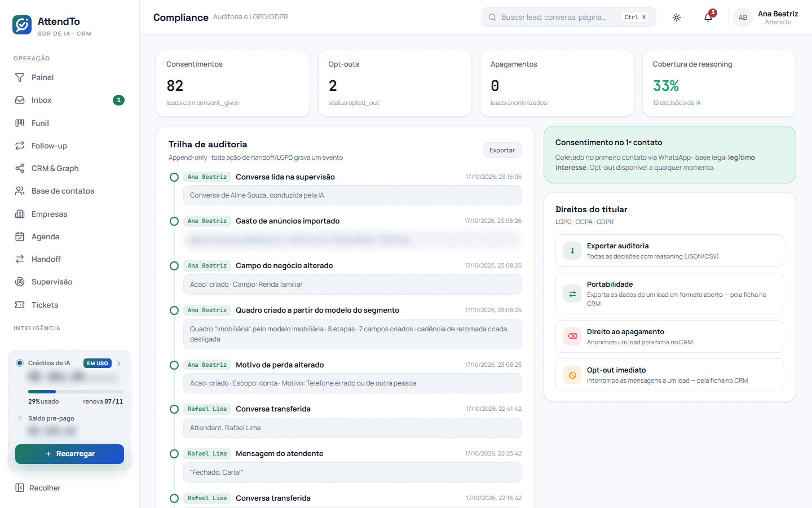This screenshot has width=812, height=508.
Task: Click the Empresas building icon
Action: pyautogui.click(x=20, y=214)
